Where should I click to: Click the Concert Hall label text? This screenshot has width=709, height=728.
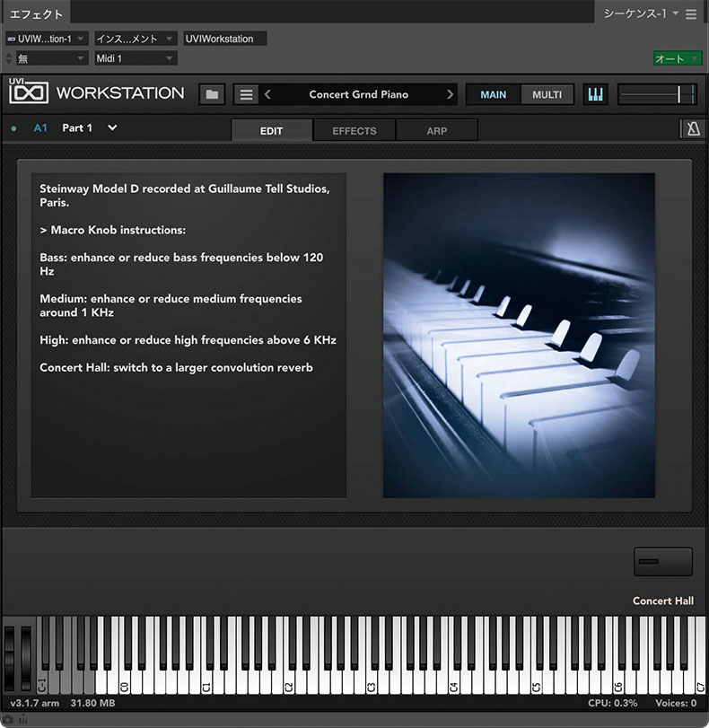click(x=663, y=601)
